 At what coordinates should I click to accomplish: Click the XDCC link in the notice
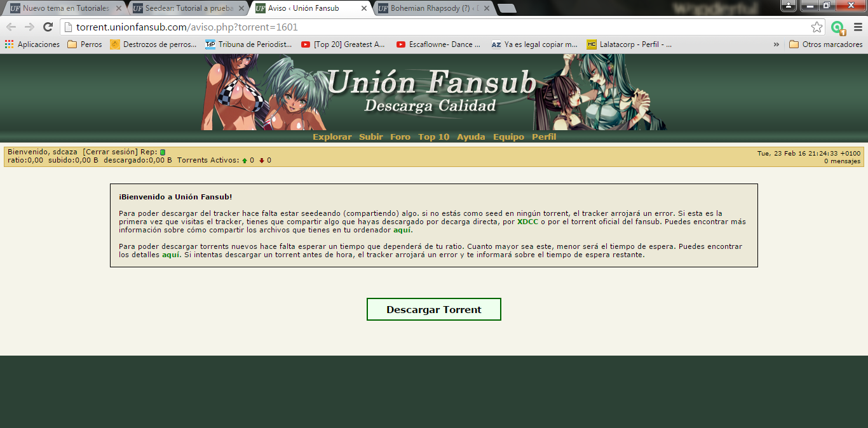[x=527, y=222]
